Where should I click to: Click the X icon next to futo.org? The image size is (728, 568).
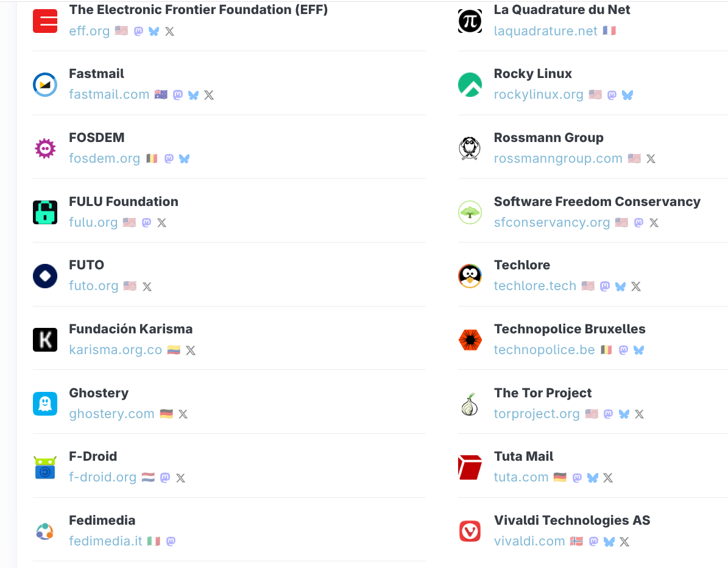pos(147,286)
